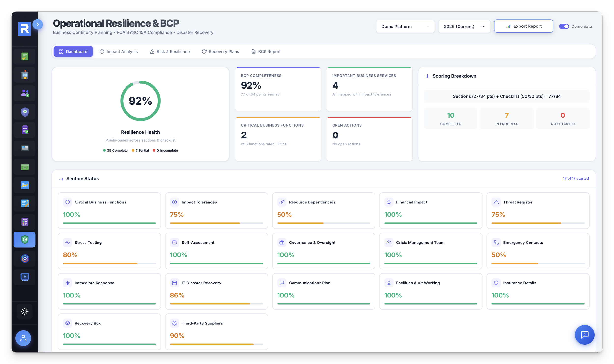
Task: Click the highlighted green shield sidebar icon
Action: click(24, 240)
